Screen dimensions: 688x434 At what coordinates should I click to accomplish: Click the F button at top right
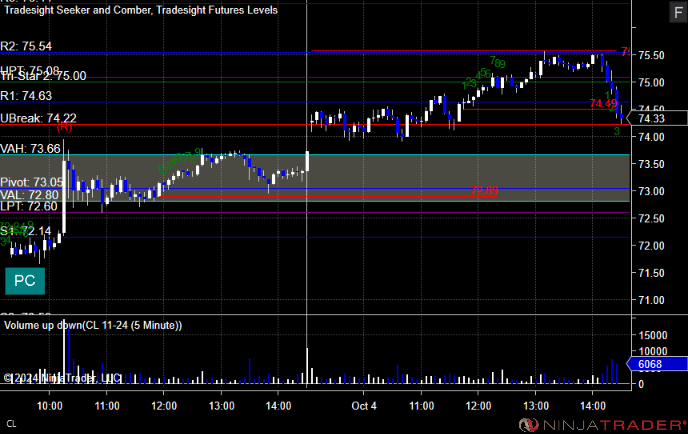click(678, 12)
